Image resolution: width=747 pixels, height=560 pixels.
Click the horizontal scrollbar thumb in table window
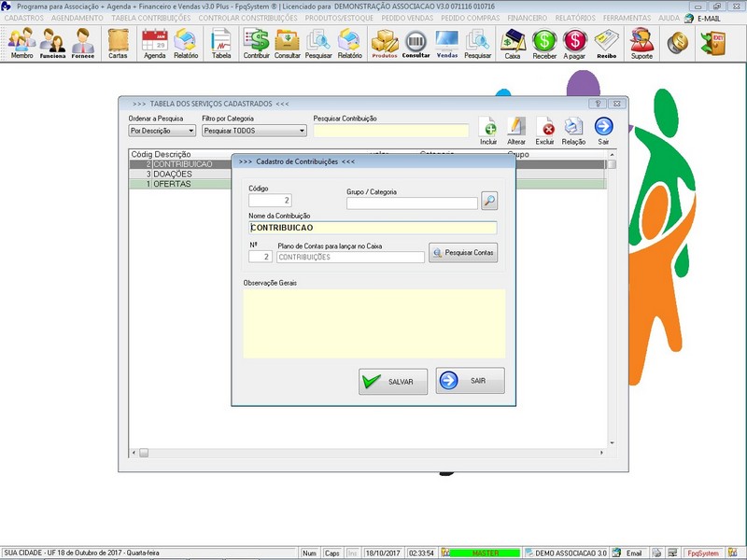click(144, 453)
